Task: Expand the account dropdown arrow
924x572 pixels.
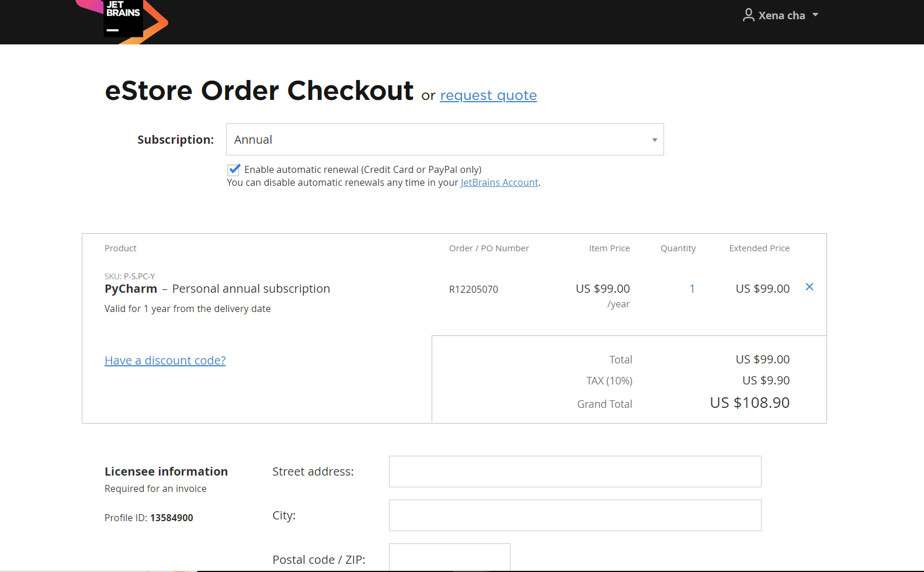Action: (815, 15)
